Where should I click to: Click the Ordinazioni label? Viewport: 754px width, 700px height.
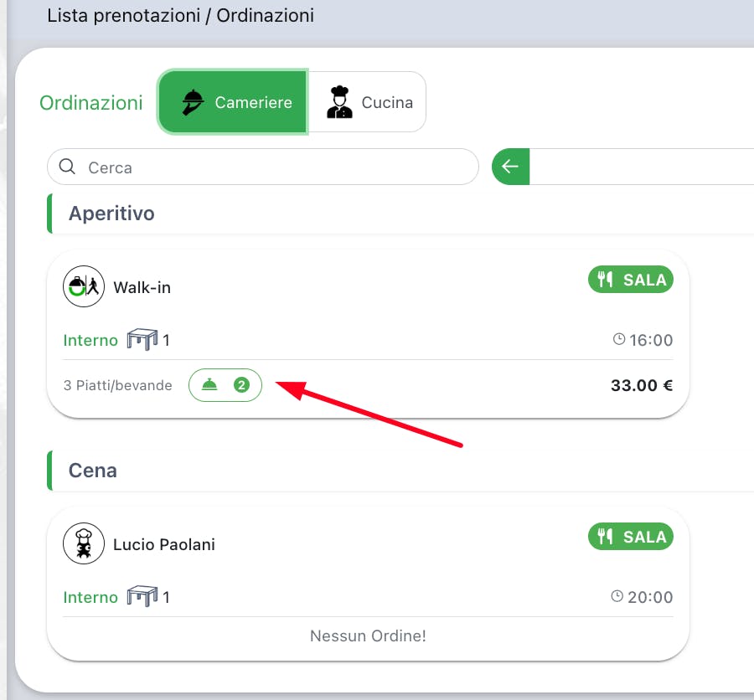(90, 102)
